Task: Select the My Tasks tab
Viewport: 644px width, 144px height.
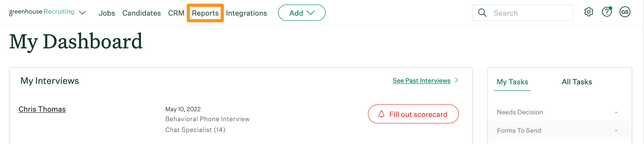Action: pos(512,82)
